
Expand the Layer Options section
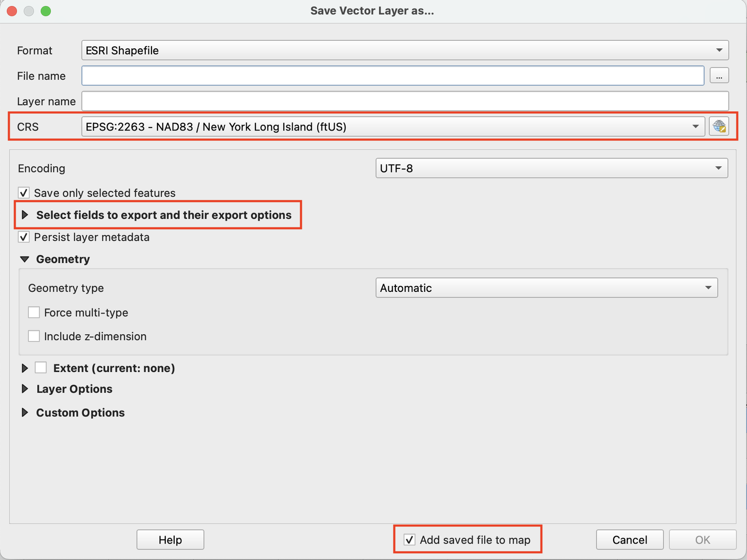tap(25, 389)
